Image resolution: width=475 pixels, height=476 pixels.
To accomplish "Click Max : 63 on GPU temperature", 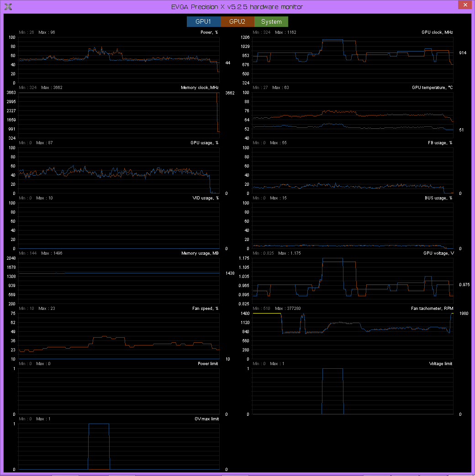I will tap(280, 88).
